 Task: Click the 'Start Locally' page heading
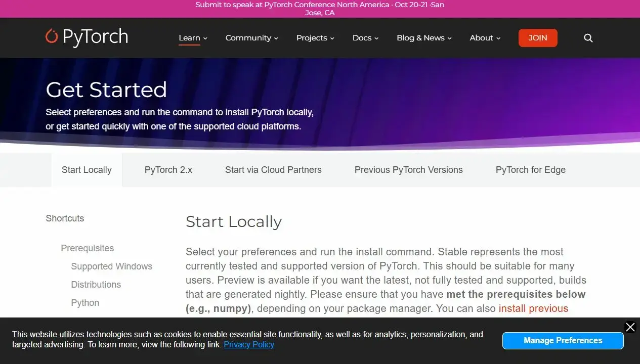[x=234, y=222]
